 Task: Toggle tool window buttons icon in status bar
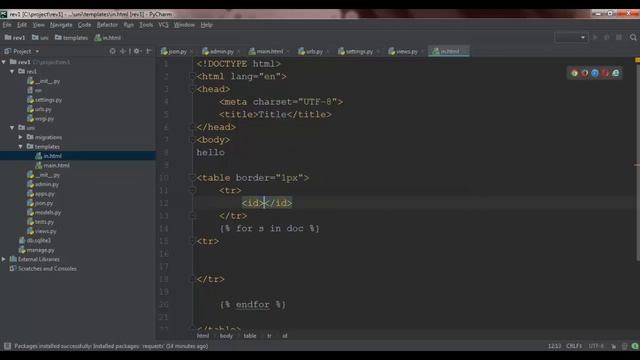7,346
